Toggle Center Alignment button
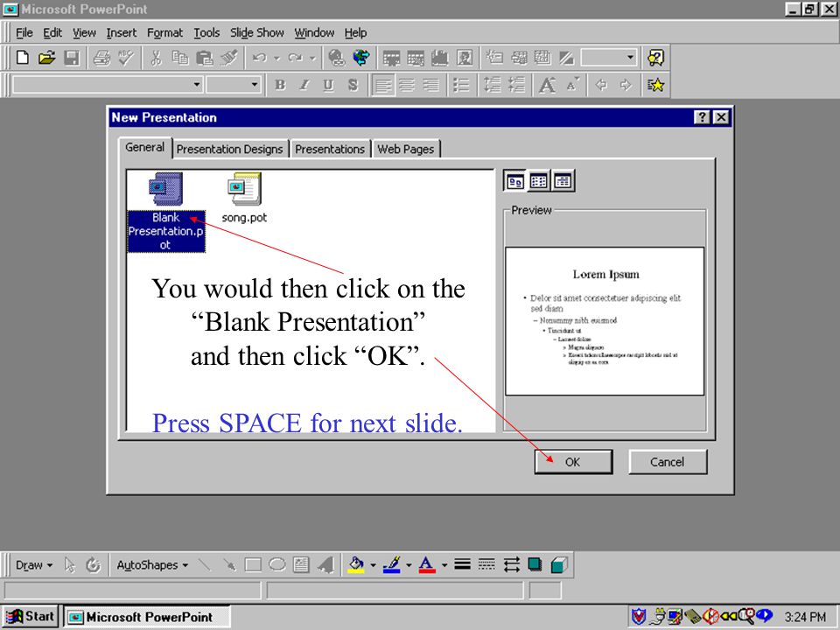Image resolution: width=840 pixels, height=630 pixels. [407, 85]
